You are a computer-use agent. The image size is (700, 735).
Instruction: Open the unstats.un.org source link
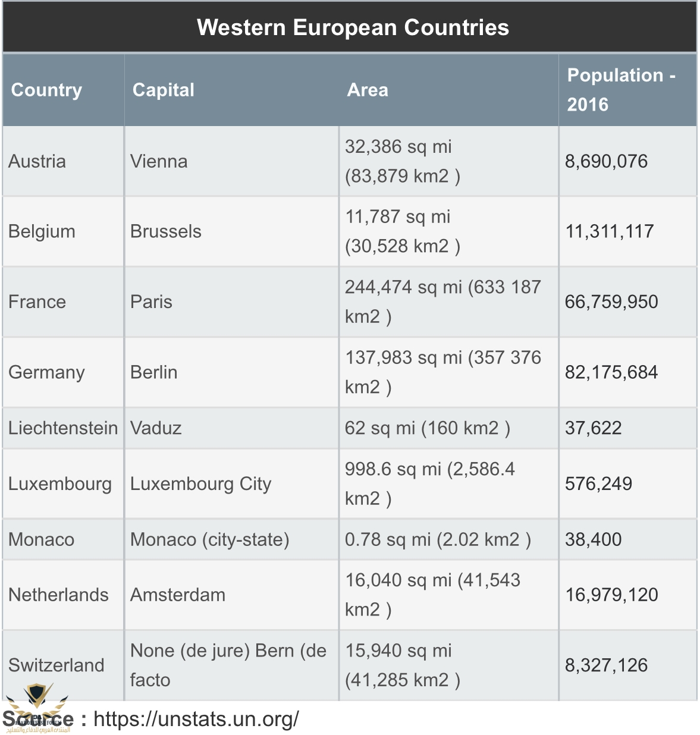[196, 719]
